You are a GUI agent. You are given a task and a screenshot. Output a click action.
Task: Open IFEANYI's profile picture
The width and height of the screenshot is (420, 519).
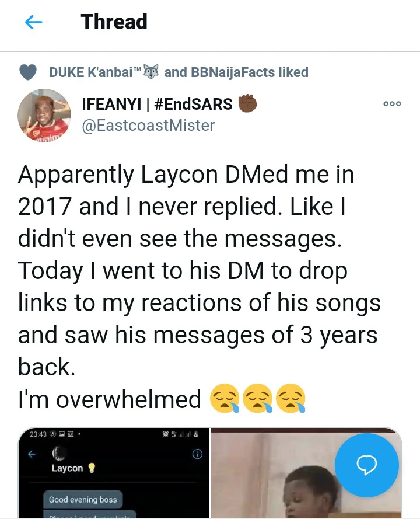pos(44,115)
